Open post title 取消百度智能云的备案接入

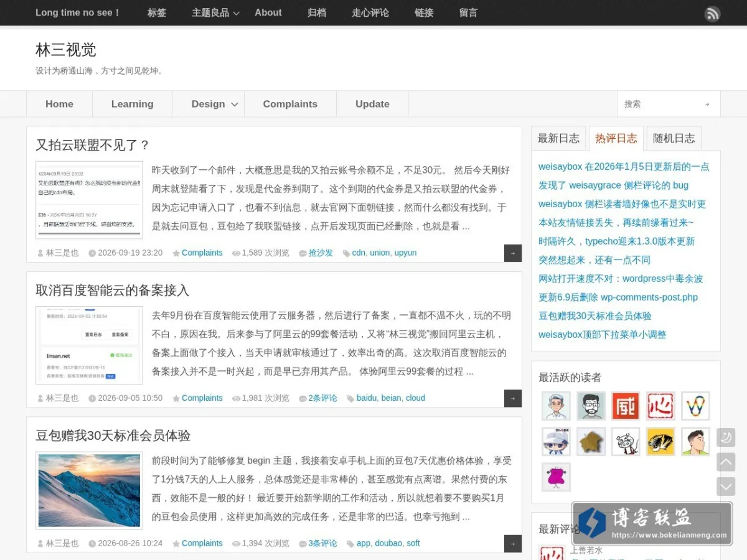click(x=113, y=290)
